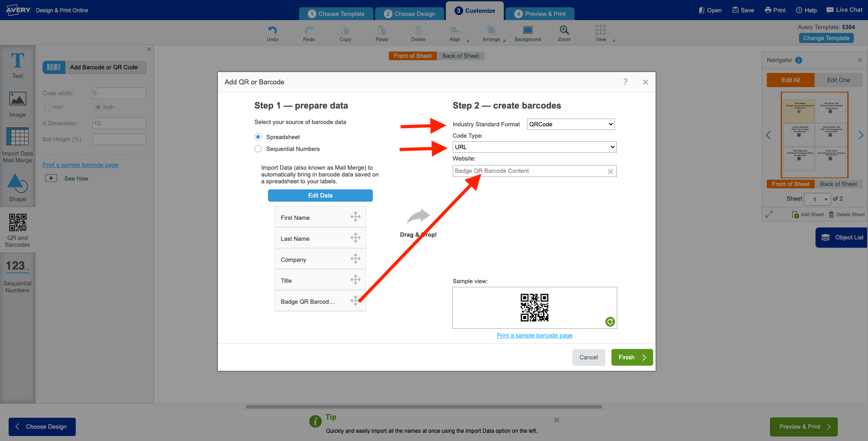Click Save in the top bar

pyautogui.click(x=743, y=10)
